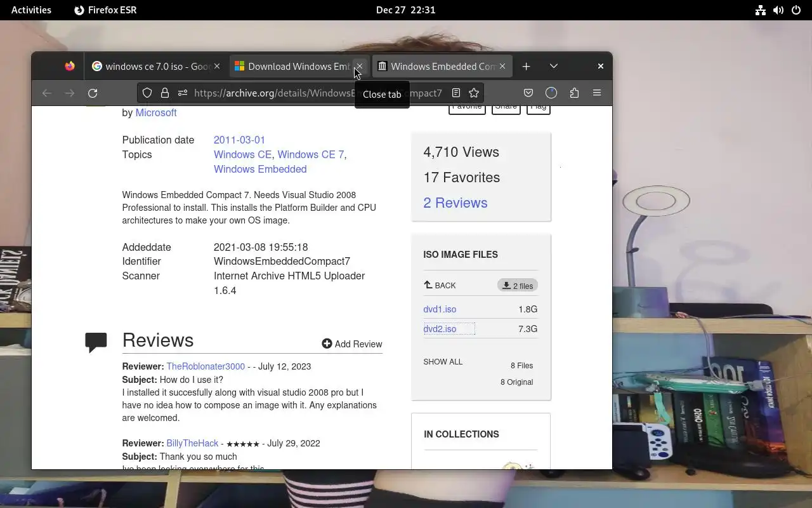Download all via the 2 files button
This screenshot has height=508, width=812.
click(518, 286)
